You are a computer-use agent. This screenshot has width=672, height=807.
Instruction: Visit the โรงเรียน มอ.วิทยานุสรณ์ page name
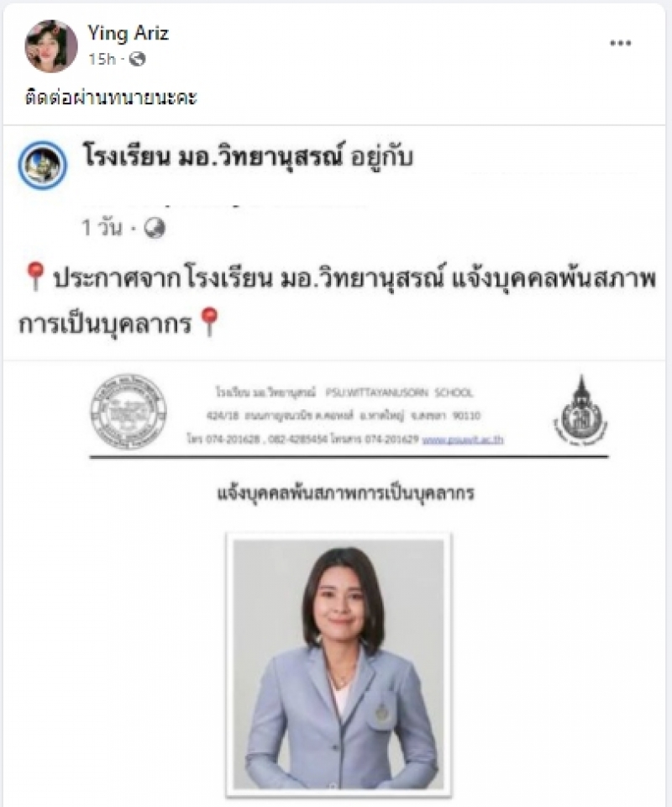pyautogui.click(x=213, y=156)
